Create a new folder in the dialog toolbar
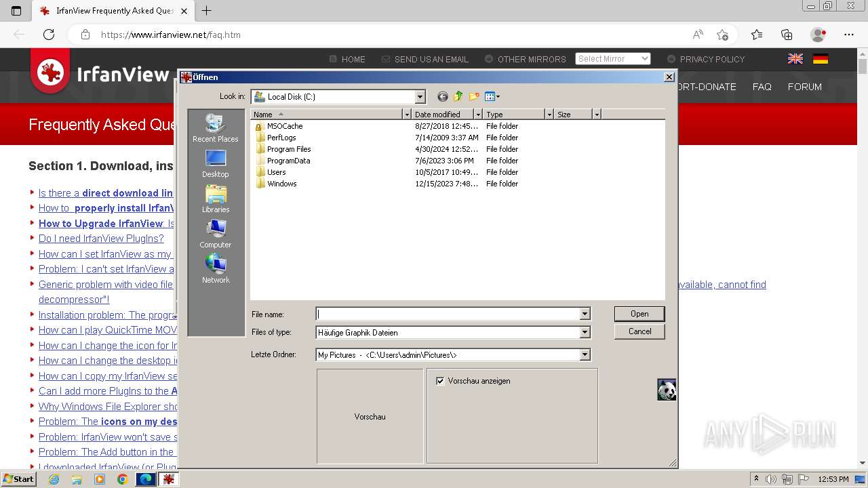The width and height of the screenshot is (868, 488). (x=474, y=96)
